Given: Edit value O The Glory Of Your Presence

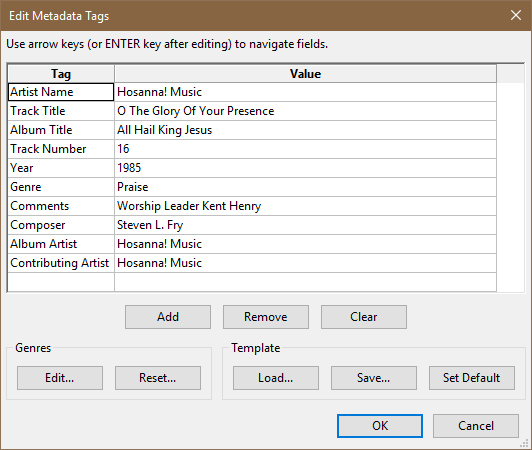Looking at the screenshot, I should pyautogui.click(x=305, y=111).
